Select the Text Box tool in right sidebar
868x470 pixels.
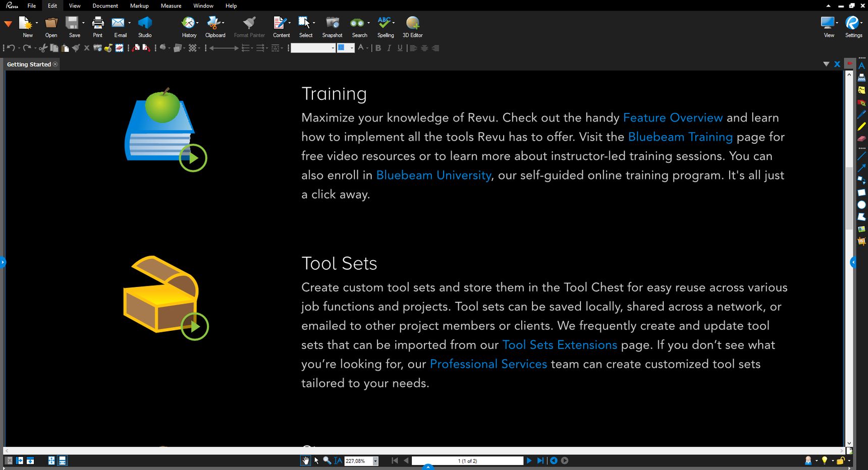(x=861, y=66)
